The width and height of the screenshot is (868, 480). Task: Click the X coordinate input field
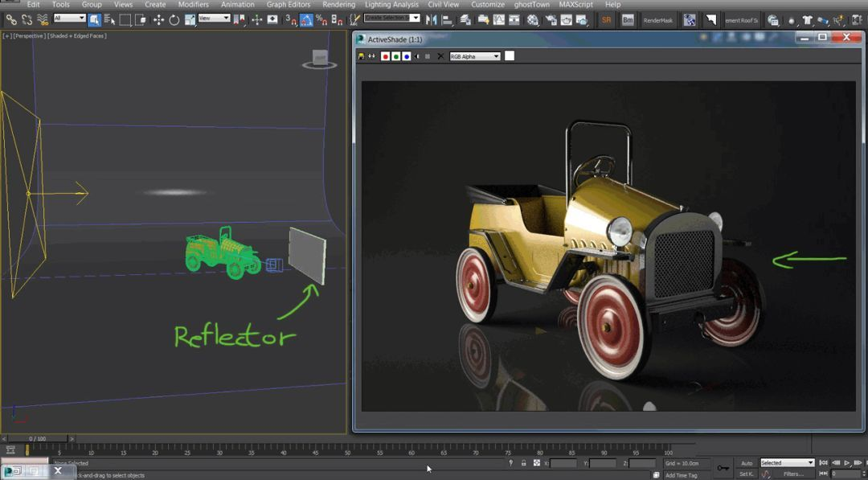pyautogui.click(x=563, y=464)
